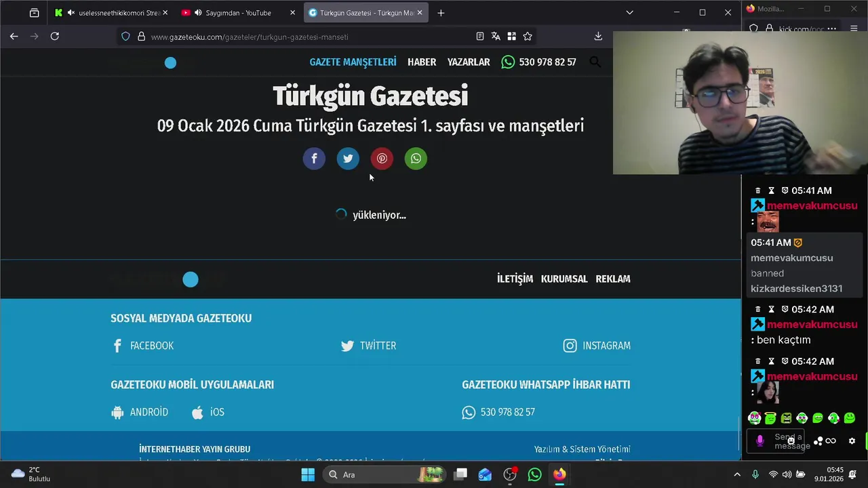Switch to Saygımdan - YouTube tab
Screen dimensions: 868x488
pos(238,13)
